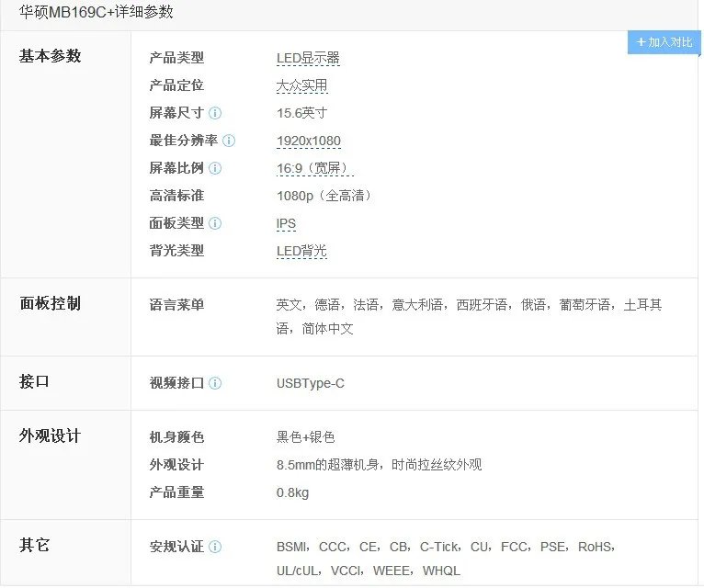Follow the 1920x1080 resolution link

[309, 141]
